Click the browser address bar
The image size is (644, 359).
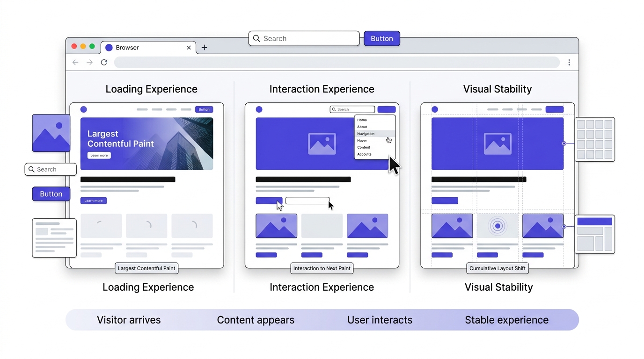(x=337, y=62)
